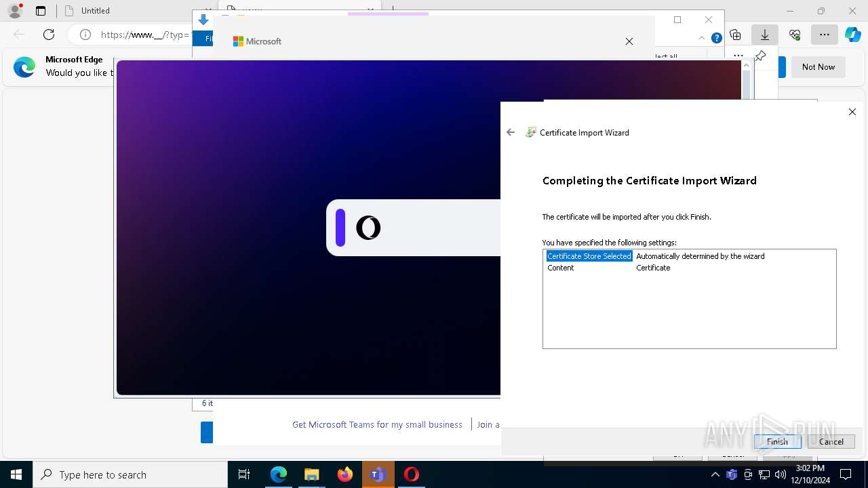
Task: Open Microsoft Edge from taskbar
Action: pos(279,474)
